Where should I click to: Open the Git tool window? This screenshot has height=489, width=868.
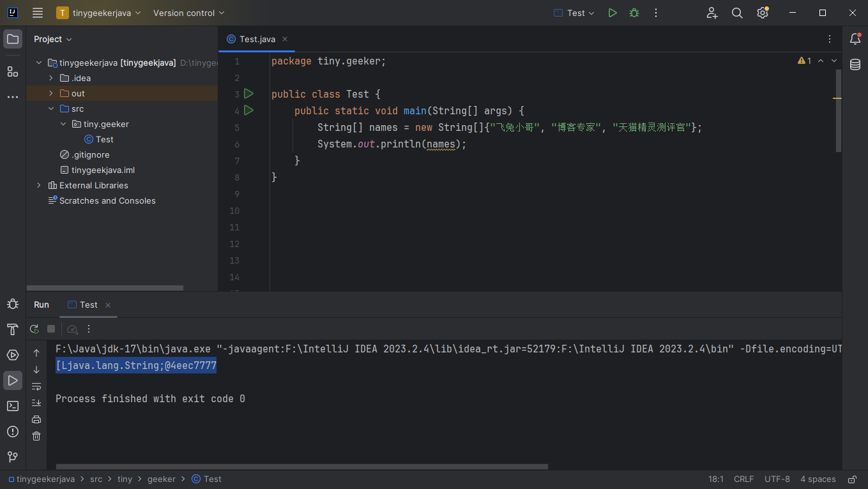13,457
